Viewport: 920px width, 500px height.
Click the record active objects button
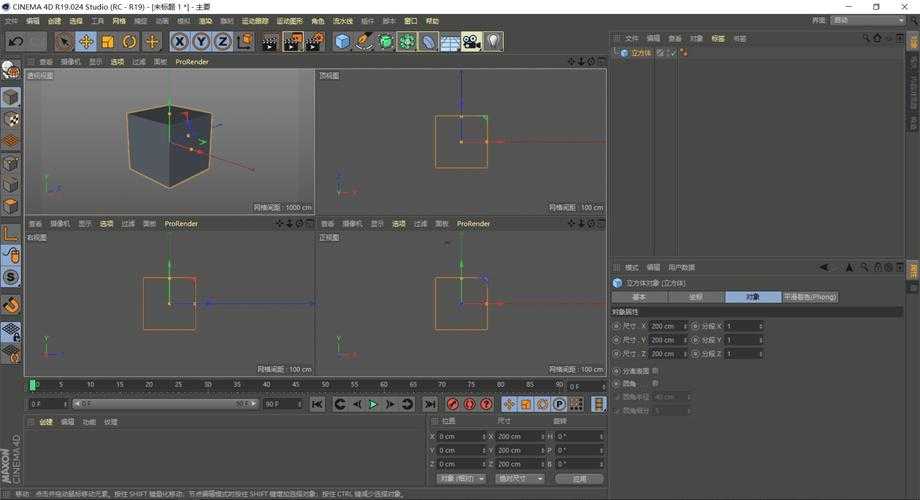(x=452, y=404)
